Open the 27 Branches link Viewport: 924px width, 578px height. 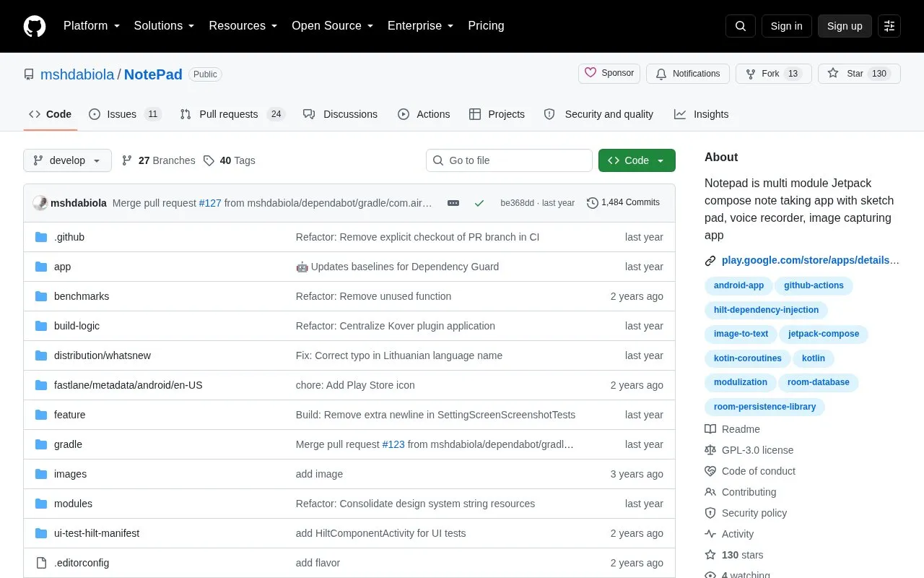tap(159, 160)
